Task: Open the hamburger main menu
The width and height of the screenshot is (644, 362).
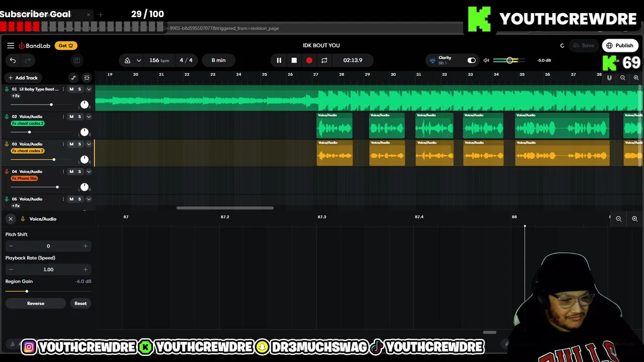Action: click(11, 45)
